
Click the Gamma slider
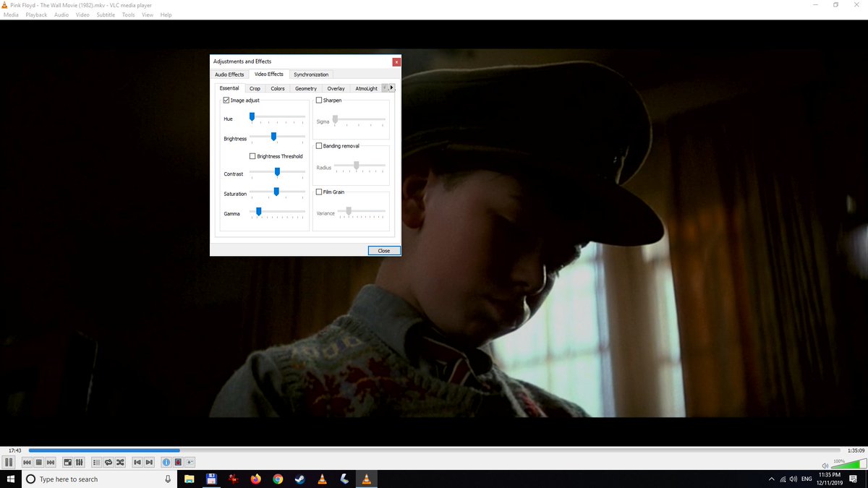(277, 211)
